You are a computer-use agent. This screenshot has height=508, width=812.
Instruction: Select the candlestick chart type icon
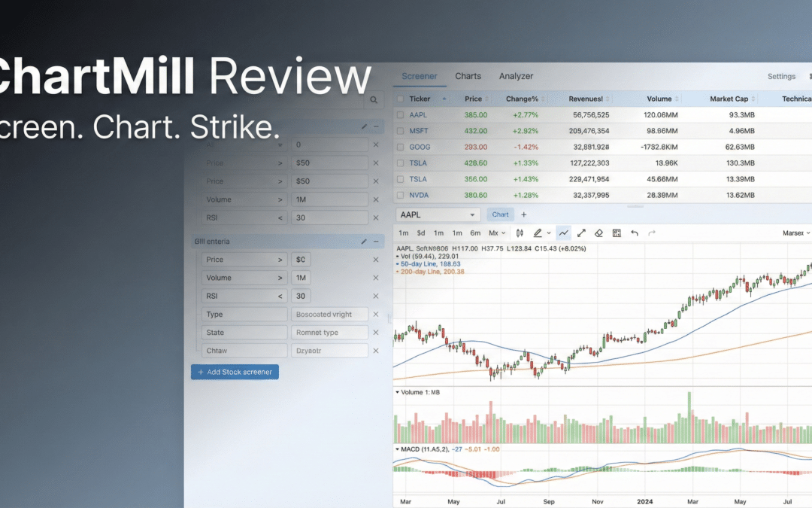(x=520, y=233)
